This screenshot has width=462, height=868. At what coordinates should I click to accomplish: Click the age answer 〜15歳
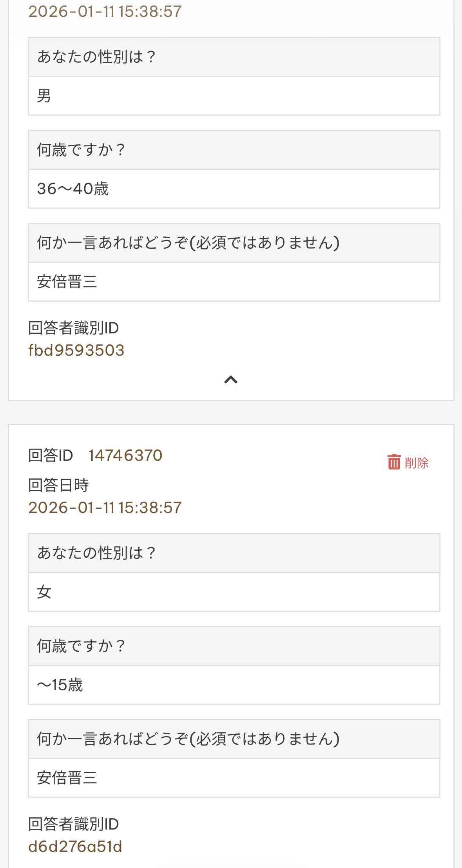(x=60, y=685)
